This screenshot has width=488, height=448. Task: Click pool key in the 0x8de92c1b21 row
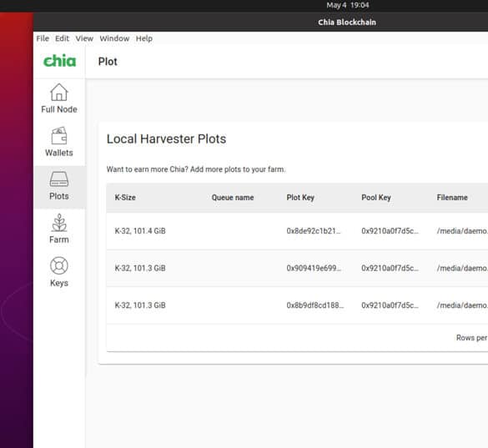[390, 231]
